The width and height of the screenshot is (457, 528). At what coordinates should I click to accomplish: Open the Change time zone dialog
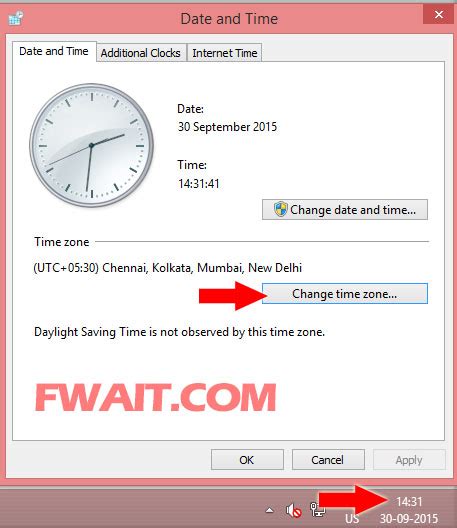click(345, 294)
